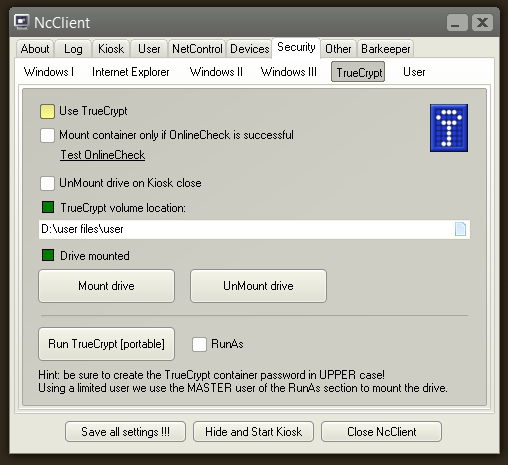Switch to the Devices tab
This screenshot has width=508, height=465.
coord(250,49)
